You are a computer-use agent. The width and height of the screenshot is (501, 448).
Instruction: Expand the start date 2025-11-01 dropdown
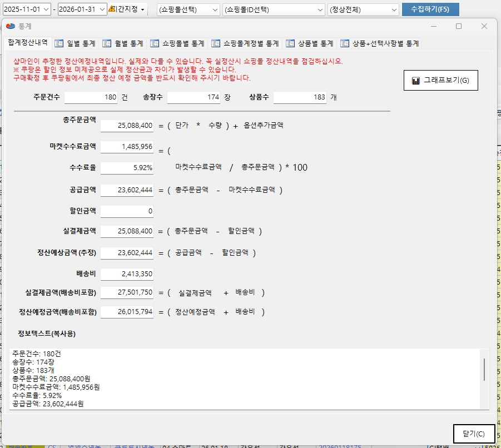(x=46, y=9)
